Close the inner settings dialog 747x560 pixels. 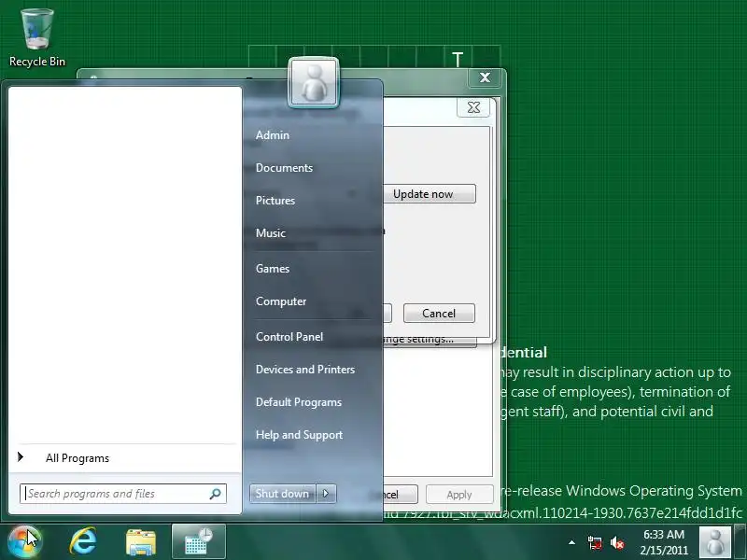473,107
